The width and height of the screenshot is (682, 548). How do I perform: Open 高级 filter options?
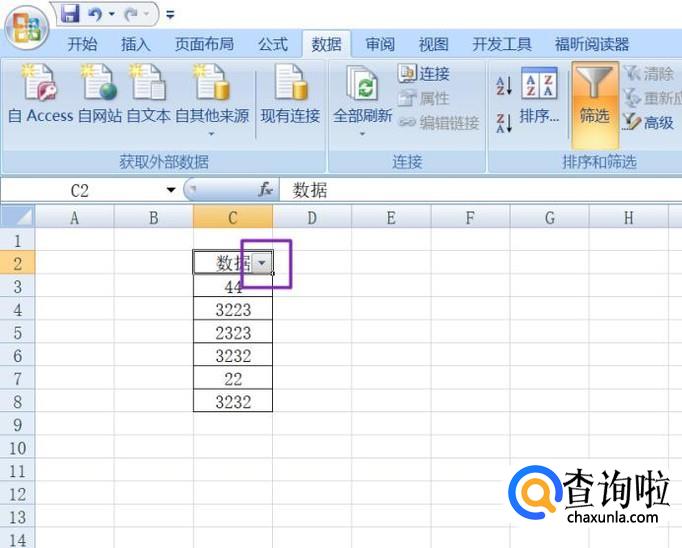tap(648, 122)
